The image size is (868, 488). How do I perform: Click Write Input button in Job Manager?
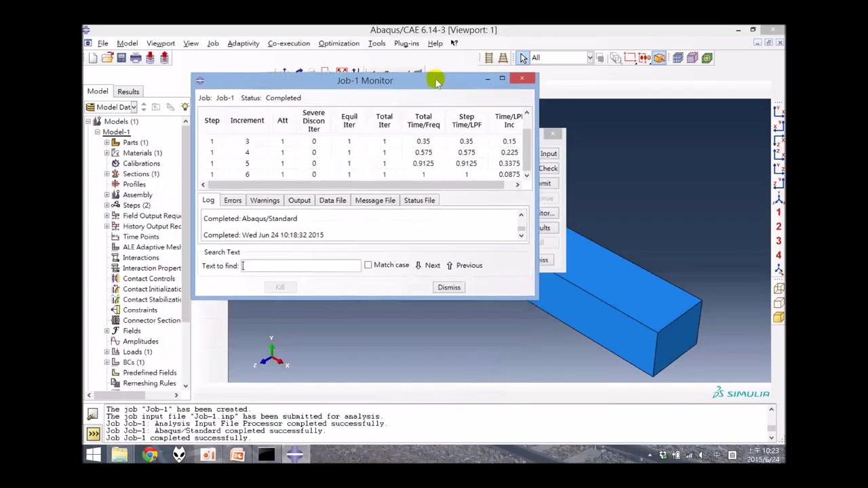[x=549, y=153]
